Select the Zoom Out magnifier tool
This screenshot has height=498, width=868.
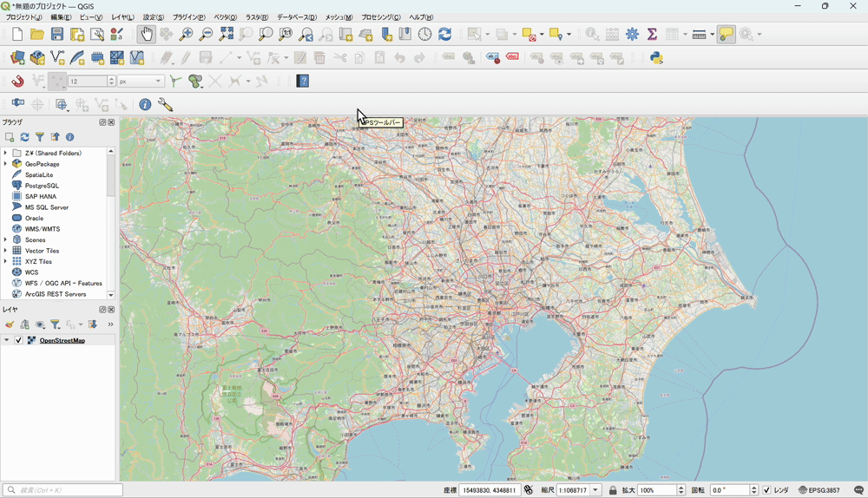[206, 35]
